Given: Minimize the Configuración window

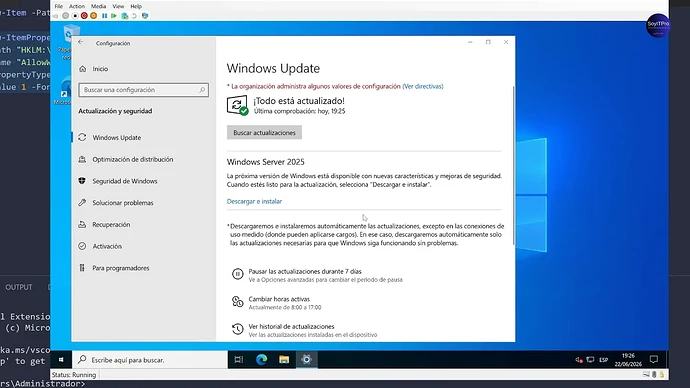Looking at the screenshot, I should pos(470,42).
